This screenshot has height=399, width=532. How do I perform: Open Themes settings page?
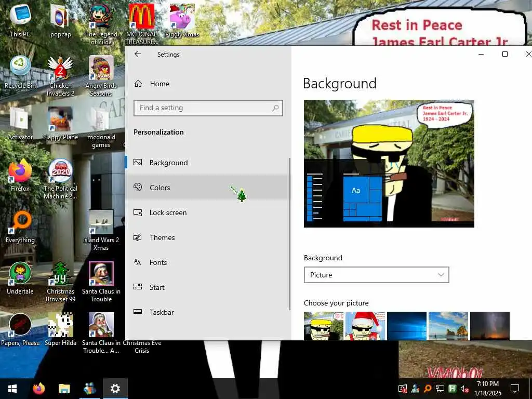pos(208,237)
